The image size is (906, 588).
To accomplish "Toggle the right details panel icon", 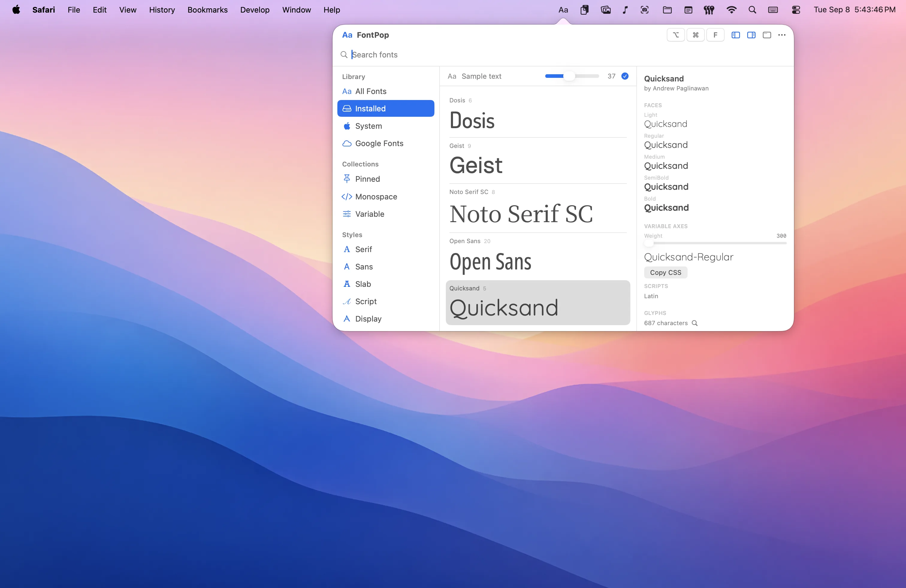I will (x=751, y=35).
